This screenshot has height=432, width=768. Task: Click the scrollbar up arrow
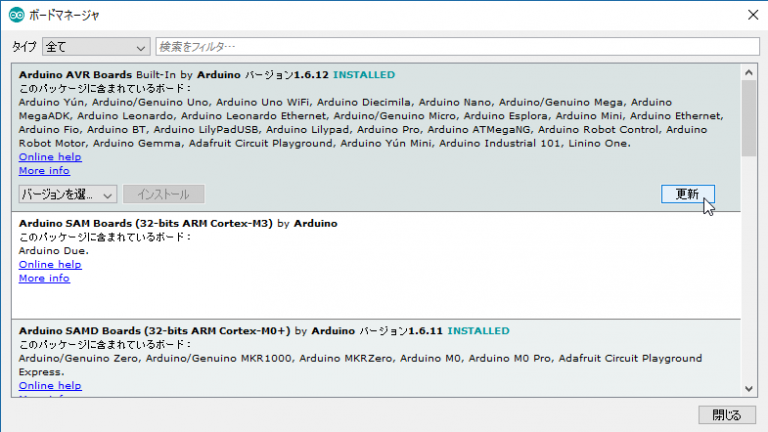click(749, 71)
